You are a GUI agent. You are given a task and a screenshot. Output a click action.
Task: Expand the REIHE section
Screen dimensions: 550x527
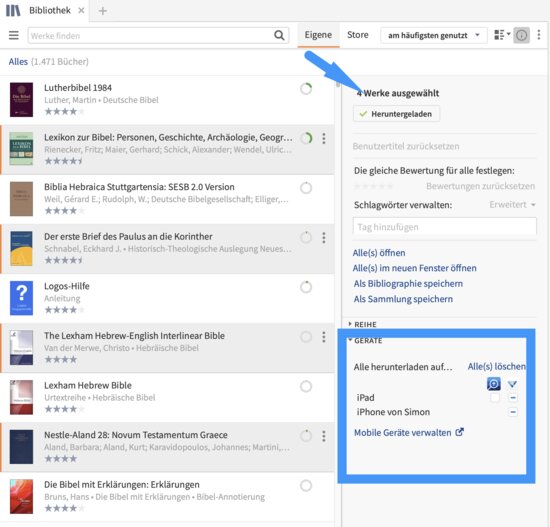362,324
